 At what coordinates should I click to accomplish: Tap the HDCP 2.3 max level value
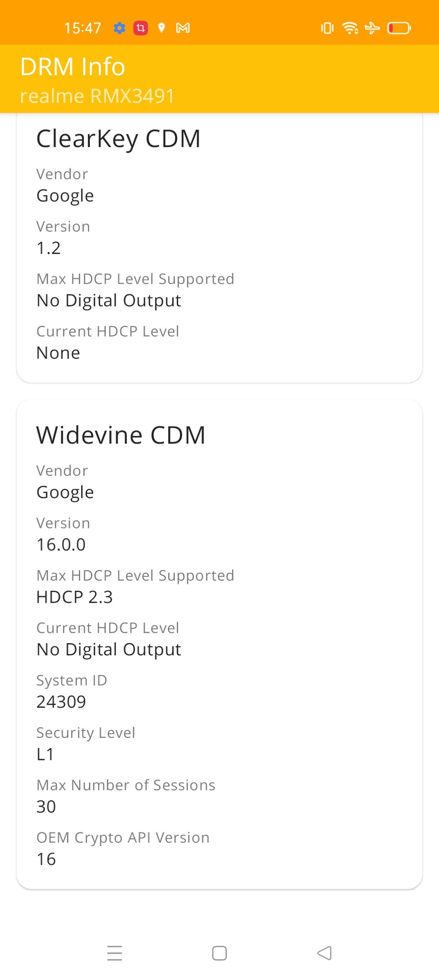click(x=74, y=597)
